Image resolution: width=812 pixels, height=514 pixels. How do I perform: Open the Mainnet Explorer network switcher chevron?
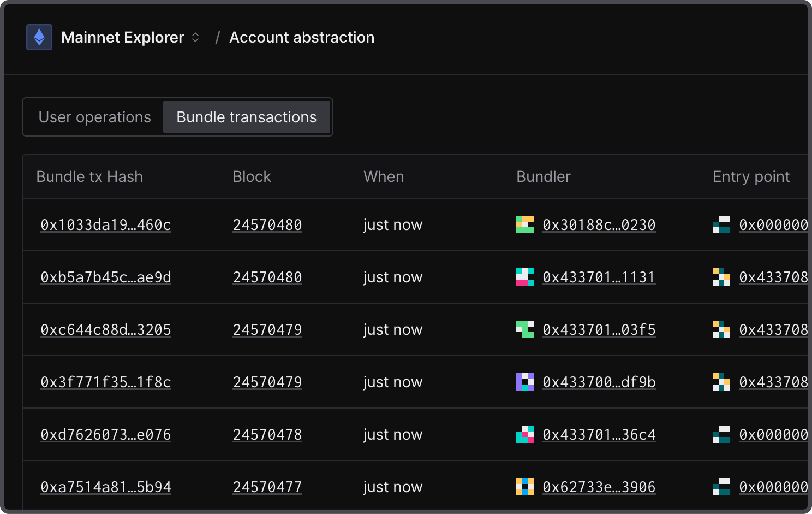coord(195,37)
